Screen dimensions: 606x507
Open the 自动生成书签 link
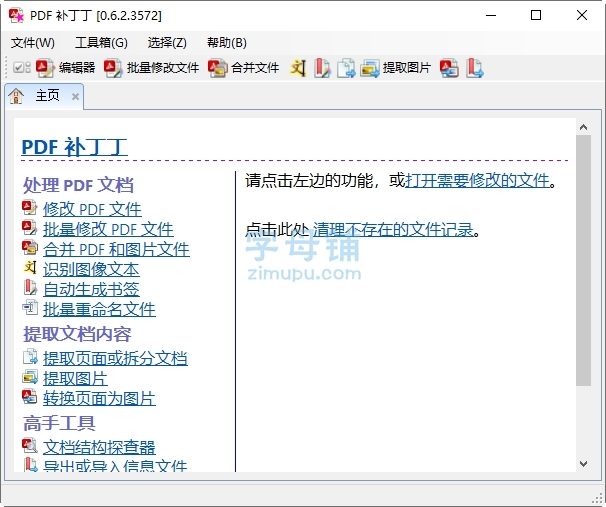pos(91,289)
